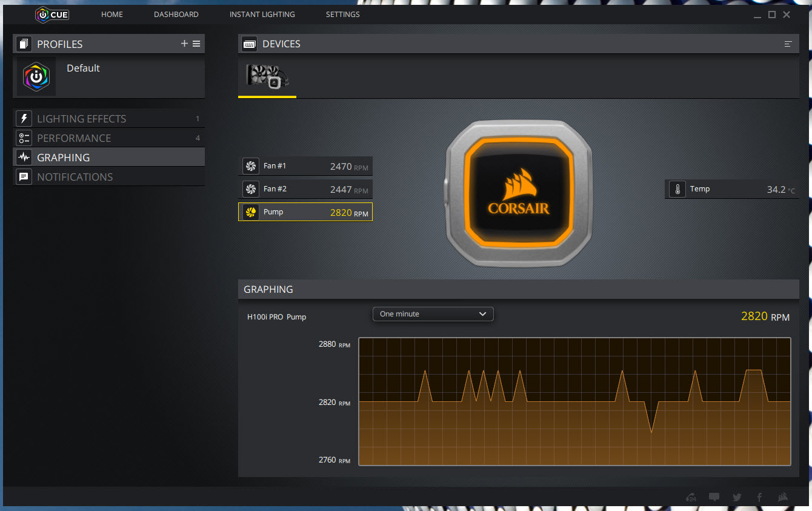This screenshot has height=511, width=812.
Task: Click the Corsair sails logo in the footer
Action: [784, 497]
